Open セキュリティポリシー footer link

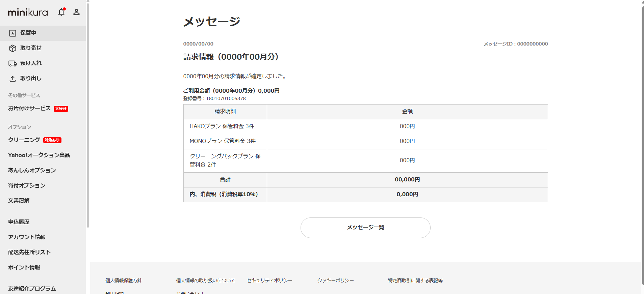[x=269, y=281]
